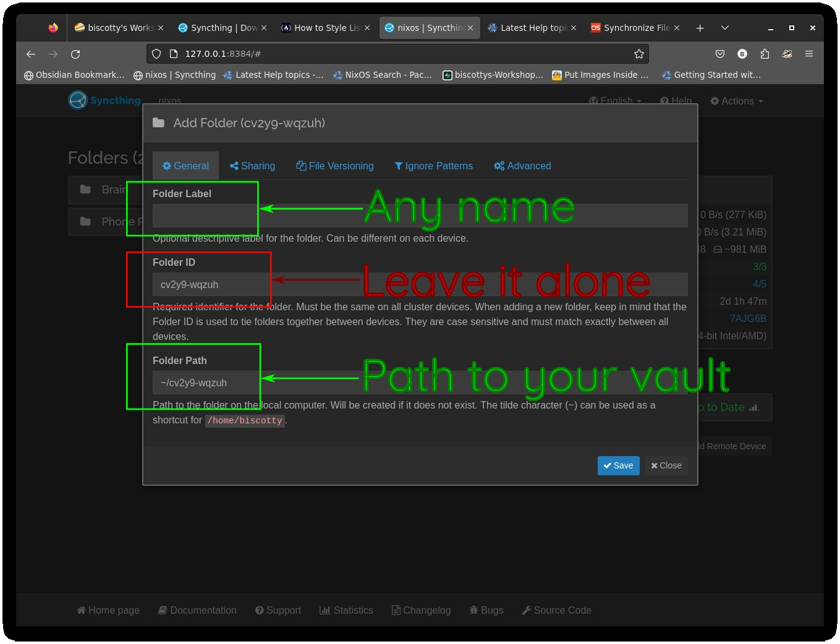
Task: Switch to biscotty's Workshop tab
Action: pyautogui.click(x=119, y=28)
